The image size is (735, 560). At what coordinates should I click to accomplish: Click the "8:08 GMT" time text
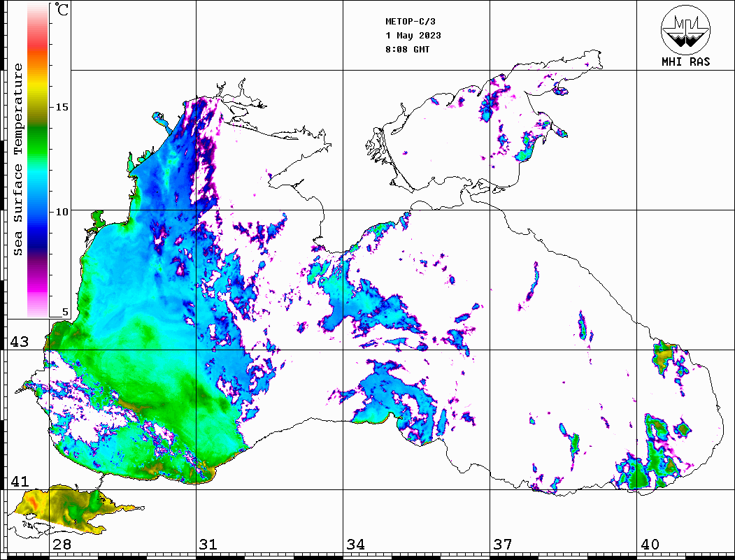point(407,49)
